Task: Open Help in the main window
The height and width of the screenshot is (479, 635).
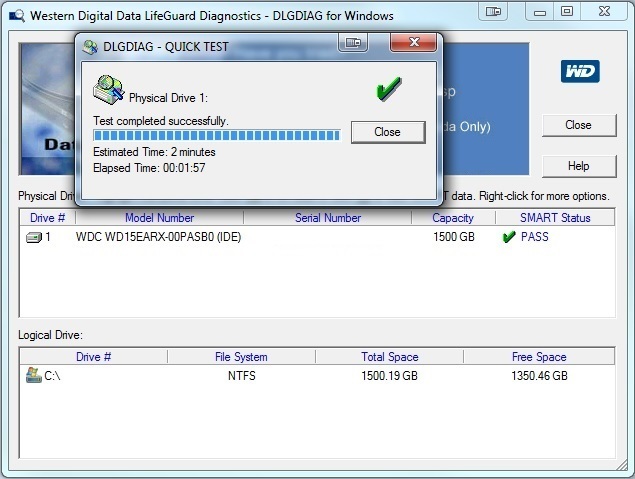Action: pyautogui.click(x=579, y=166)
